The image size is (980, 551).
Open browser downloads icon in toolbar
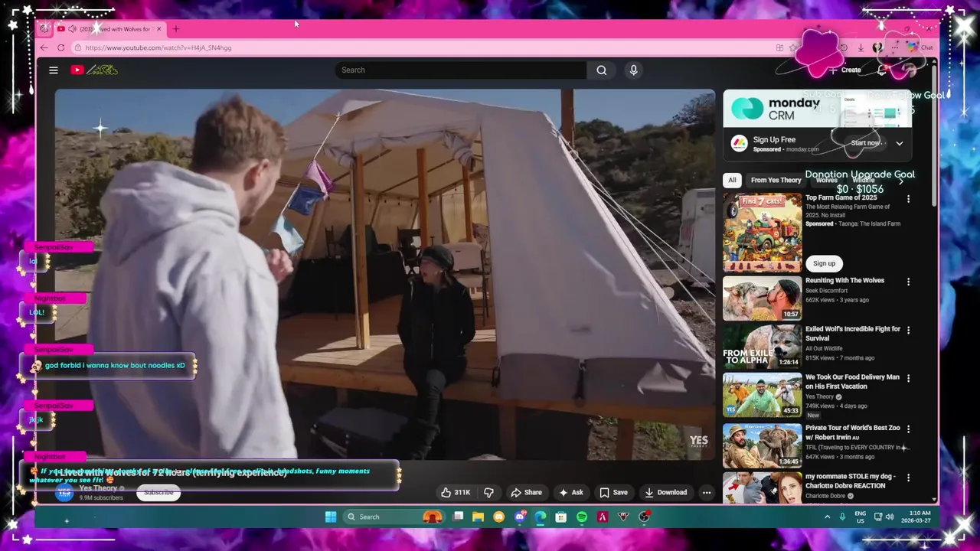coord(861,47)
